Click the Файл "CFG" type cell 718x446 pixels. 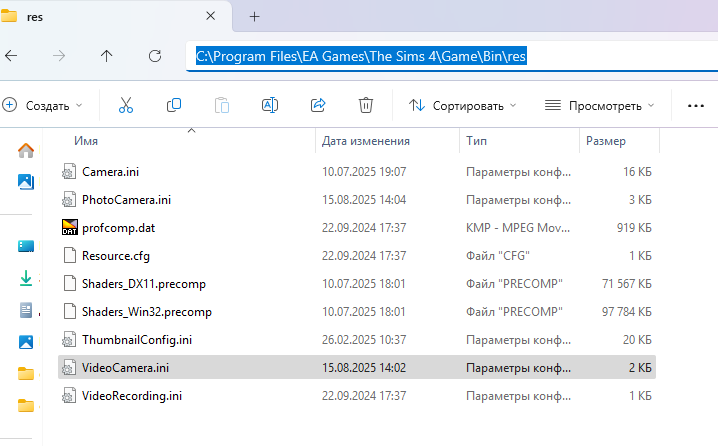click(498, 256)
